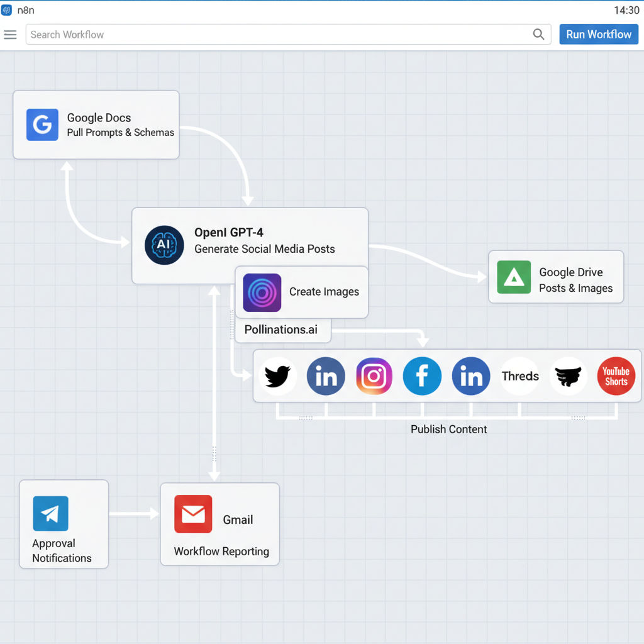
Task: Select the Threads publish target
Action: coord(520,377)
